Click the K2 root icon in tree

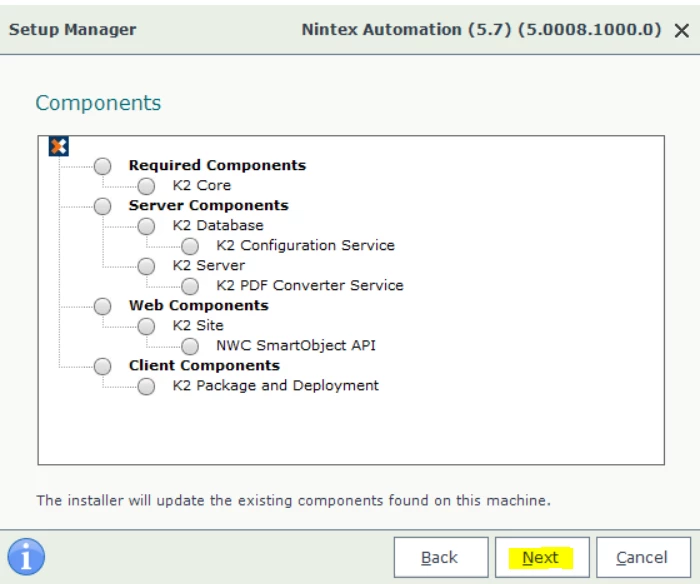point(59,147)
